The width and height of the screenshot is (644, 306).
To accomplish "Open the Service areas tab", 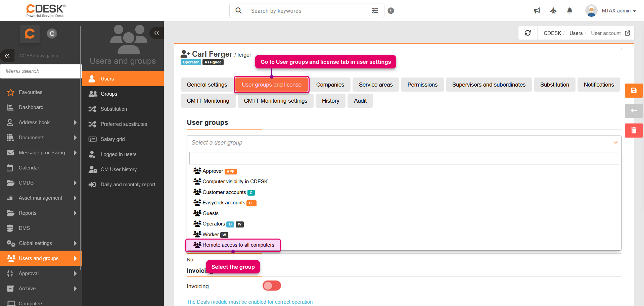I will (x=375, y=85).
